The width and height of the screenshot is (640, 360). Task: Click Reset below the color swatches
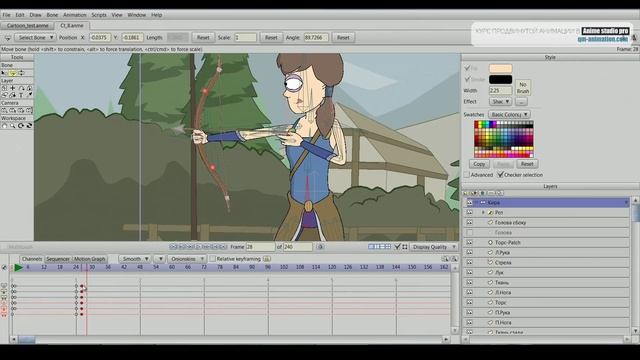[x=527, y=164]
